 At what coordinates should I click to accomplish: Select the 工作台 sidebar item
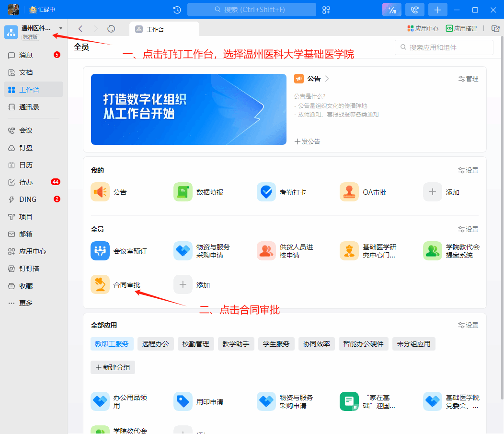[x=29, y=90]
